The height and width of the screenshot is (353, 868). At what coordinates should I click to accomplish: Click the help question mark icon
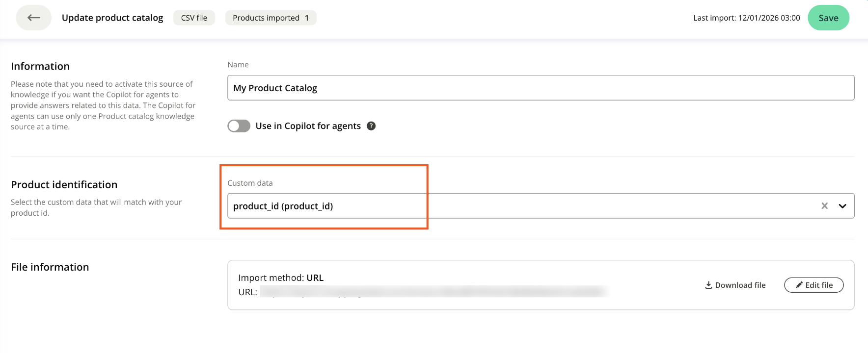pyautogui.click(x=371, y=126)
